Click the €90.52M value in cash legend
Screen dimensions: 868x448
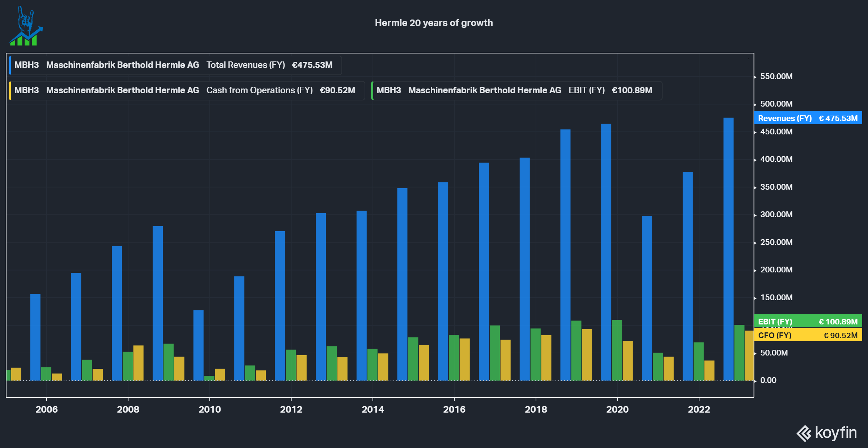pos(337,90)
